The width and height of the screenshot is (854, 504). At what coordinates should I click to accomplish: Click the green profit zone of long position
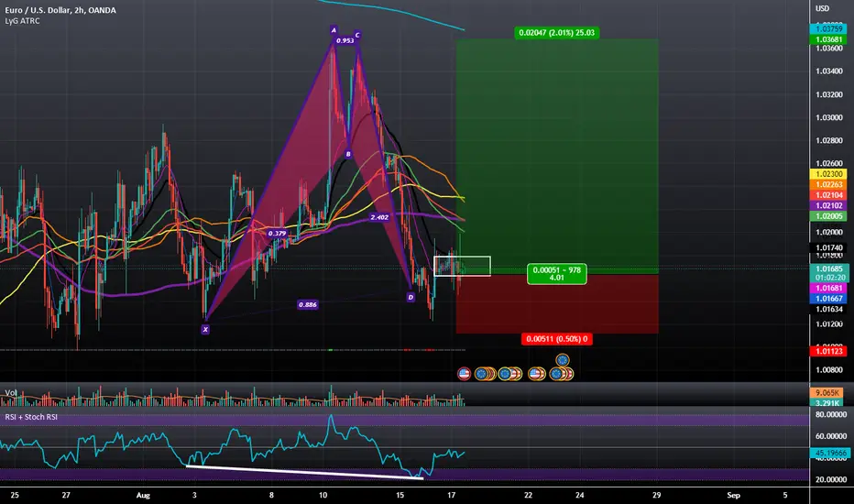[557, 155]
